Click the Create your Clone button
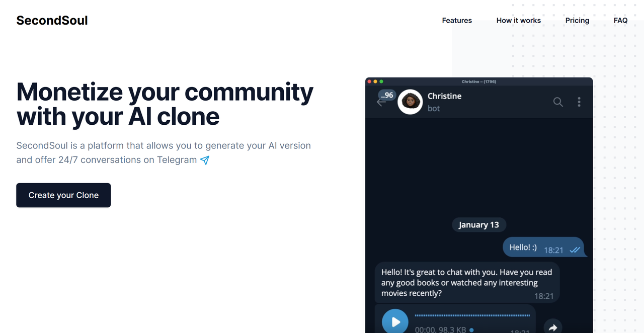This screenshot has width=644, height=333. (63, 195)
